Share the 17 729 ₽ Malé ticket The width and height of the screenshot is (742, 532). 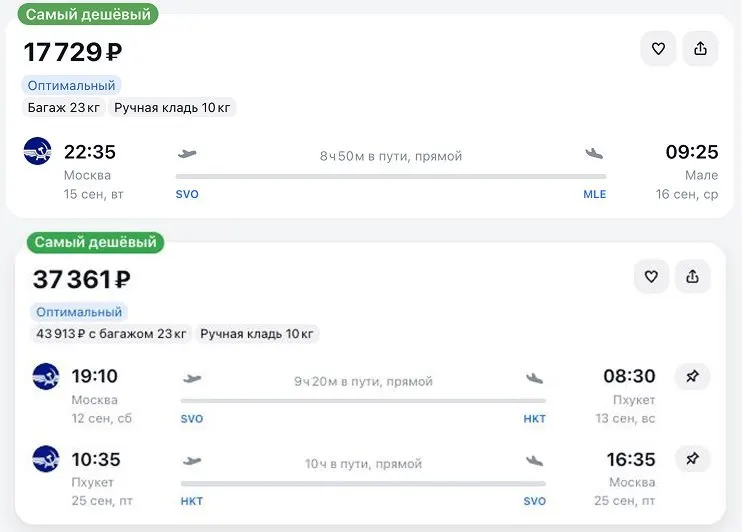pyautogui.click(x=700, y=49)
